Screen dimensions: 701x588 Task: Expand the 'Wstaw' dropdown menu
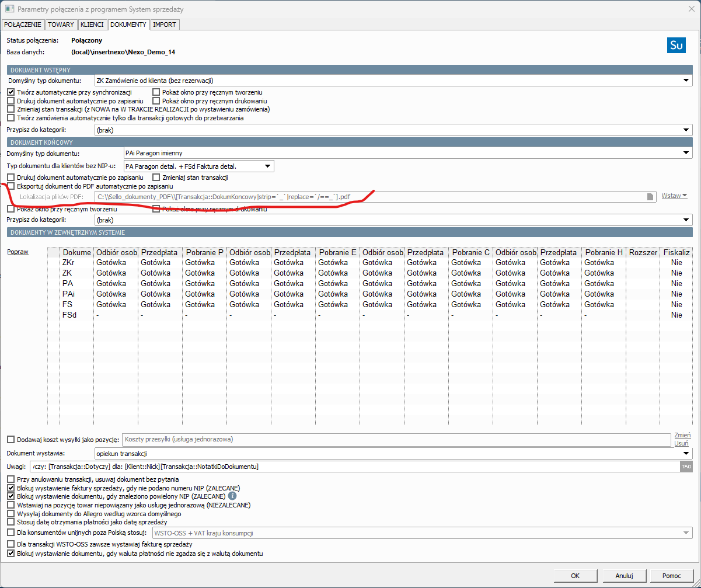click(674, 196)
